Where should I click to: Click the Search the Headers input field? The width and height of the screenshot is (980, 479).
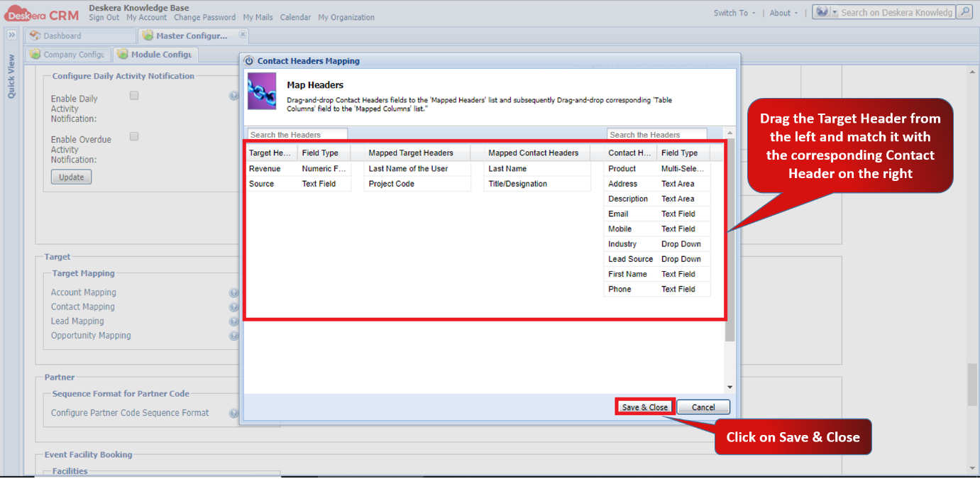(297, 134)
